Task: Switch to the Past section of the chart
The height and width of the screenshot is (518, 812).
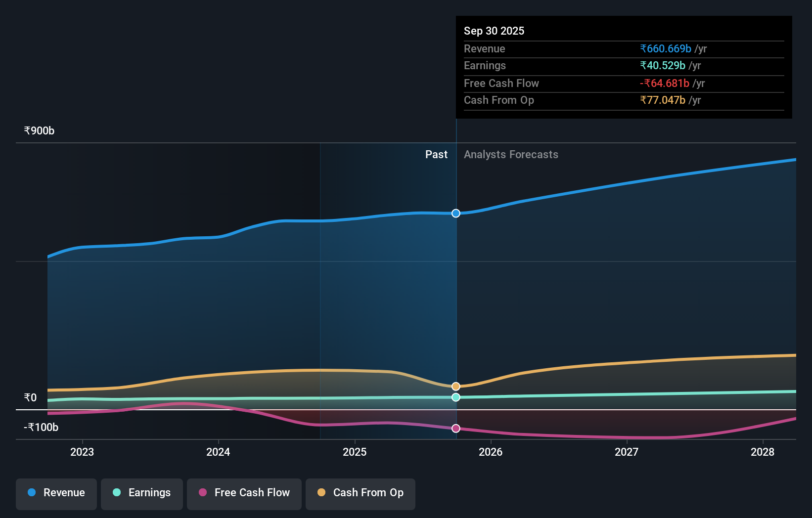Action: (x=436, y=154)
